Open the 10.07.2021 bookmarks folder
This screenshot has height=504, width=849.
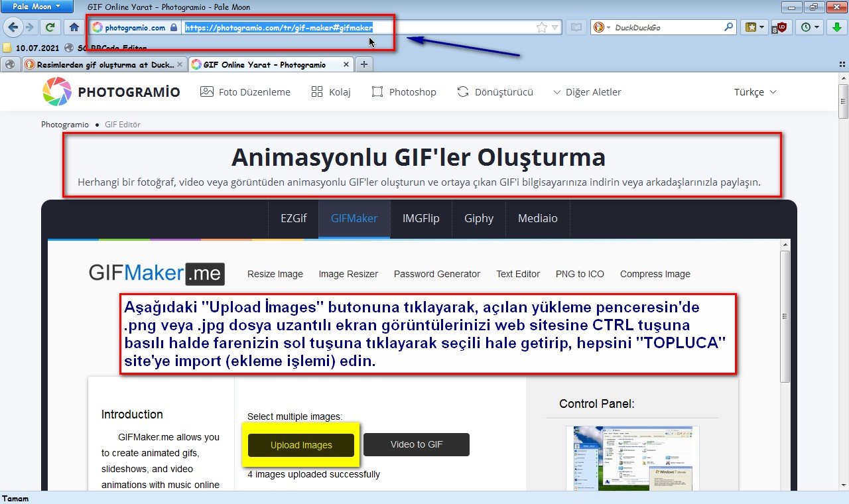(x=32, y=48)
